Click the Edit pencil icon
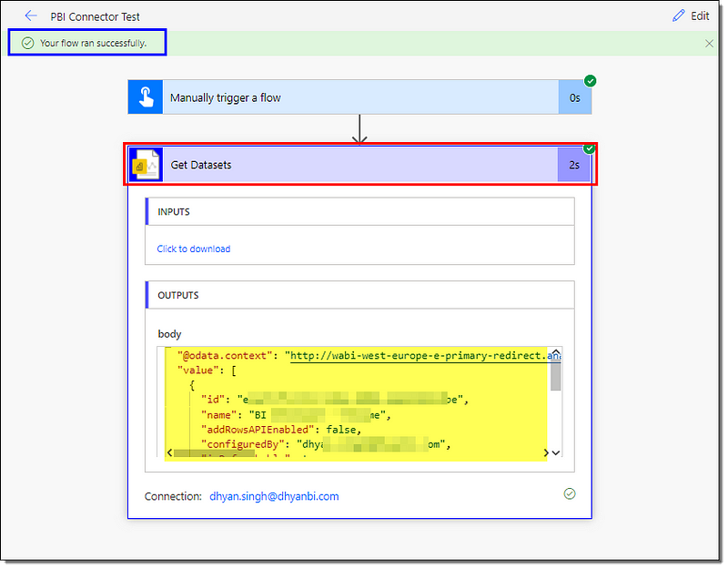Image resolution: width=728 pixels, height=569 pixels. (678, 15)
